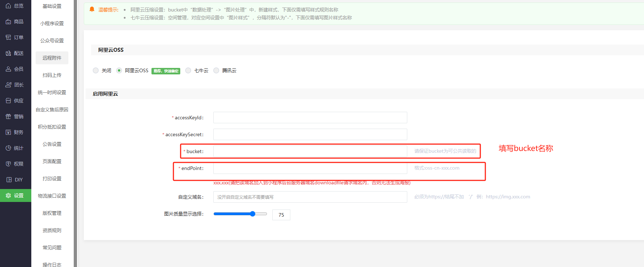644x267 pixels.
Task: Navigate to 物流接口设置
Action: (x=52, y=196)
